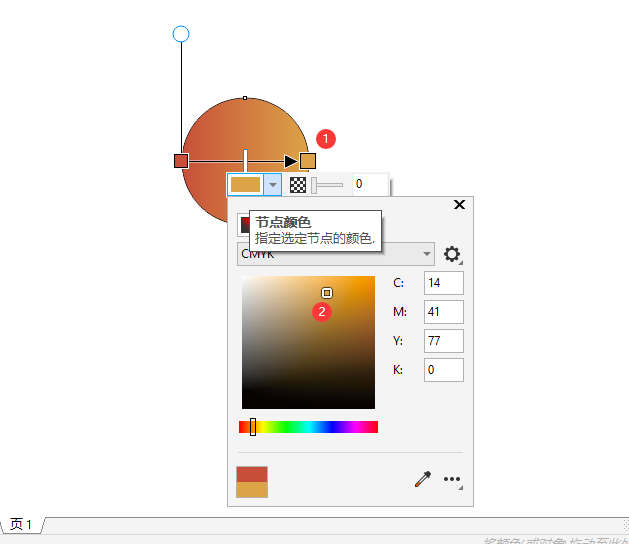The width and height of the screenshot is (629, 544).
Task: Click the Y value field showing 77
Action: click(x=444, y=341)
